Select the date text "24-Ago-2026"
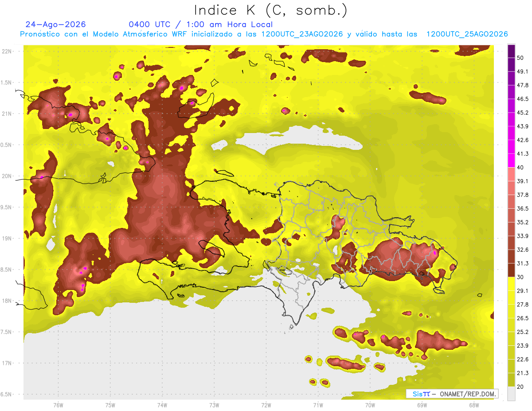This screenshot has height=411, width=532. click(55, 24)
